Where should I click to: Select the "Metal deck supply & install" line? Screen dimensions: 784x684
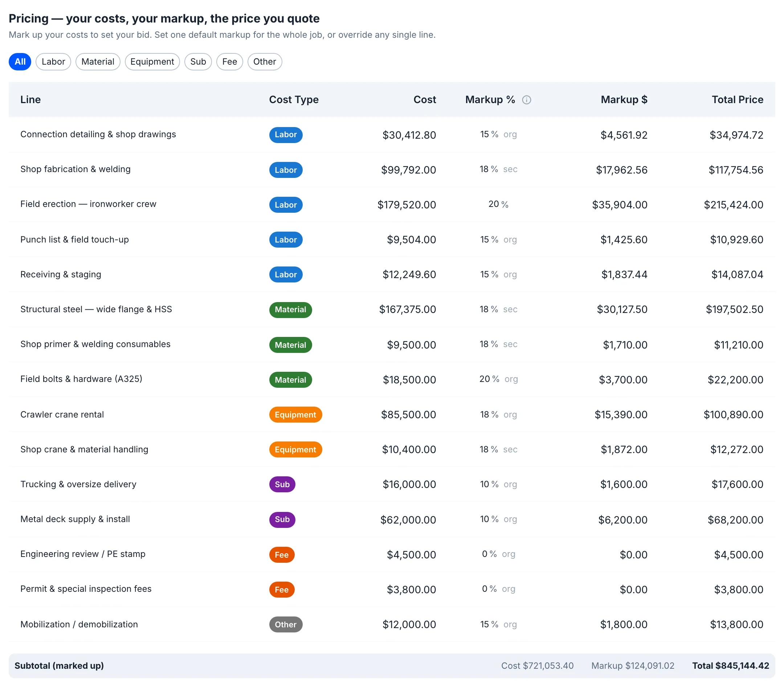point(75,519)
